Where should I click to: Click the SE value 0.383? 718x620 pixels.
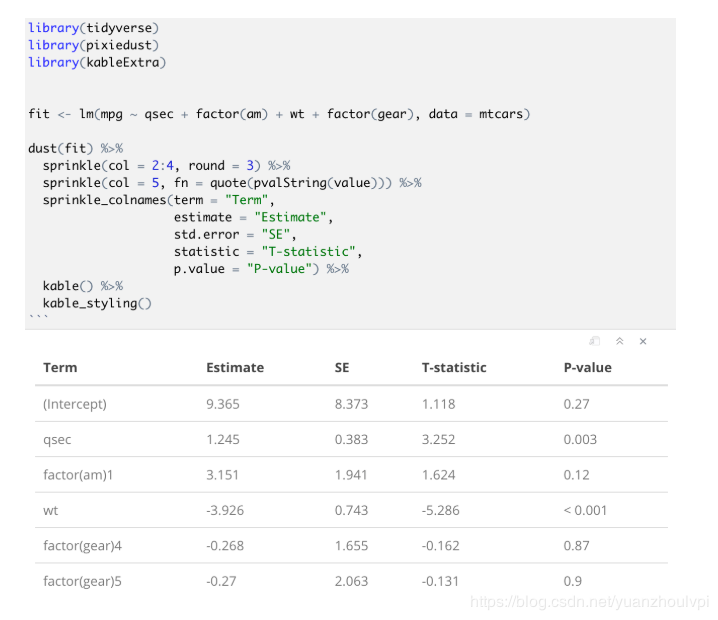coord(351,440)
